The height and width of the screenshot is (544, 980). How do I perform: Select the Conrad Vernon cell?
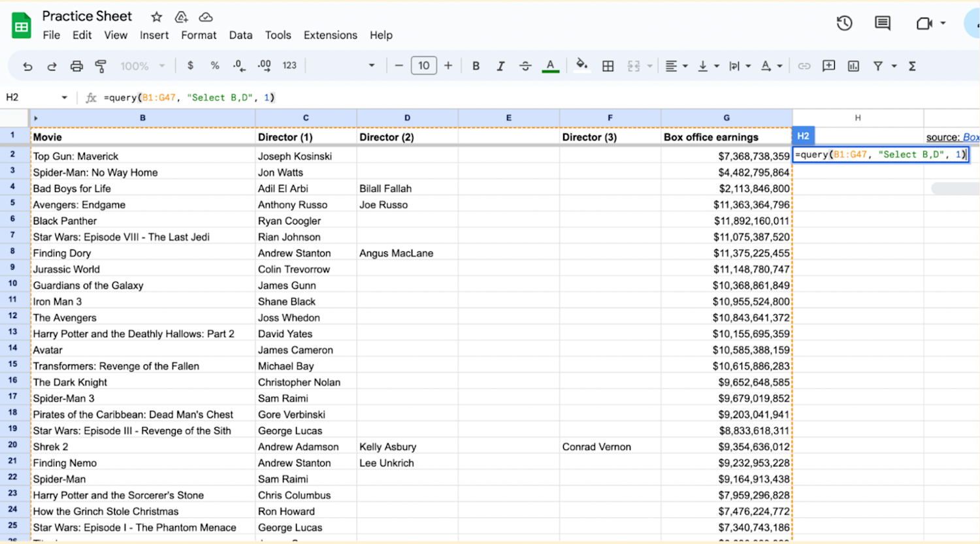610,447
